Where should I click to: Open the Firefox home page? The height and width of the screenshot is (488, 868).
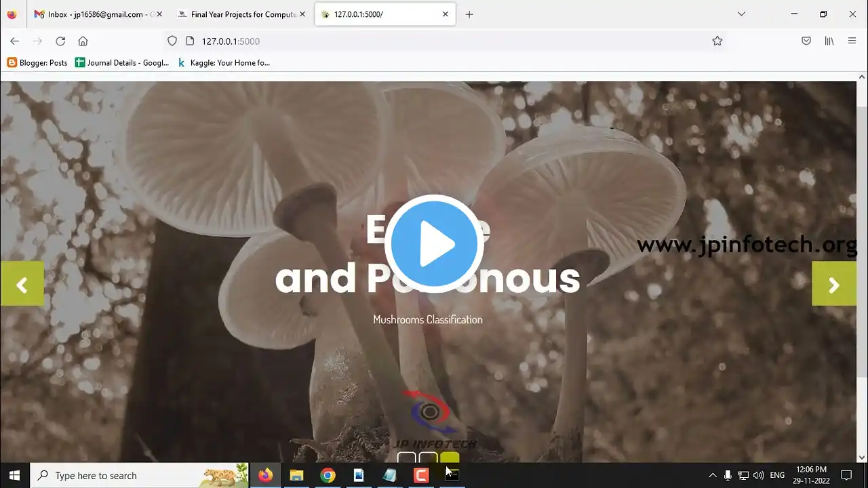click(x=83, y=41)
